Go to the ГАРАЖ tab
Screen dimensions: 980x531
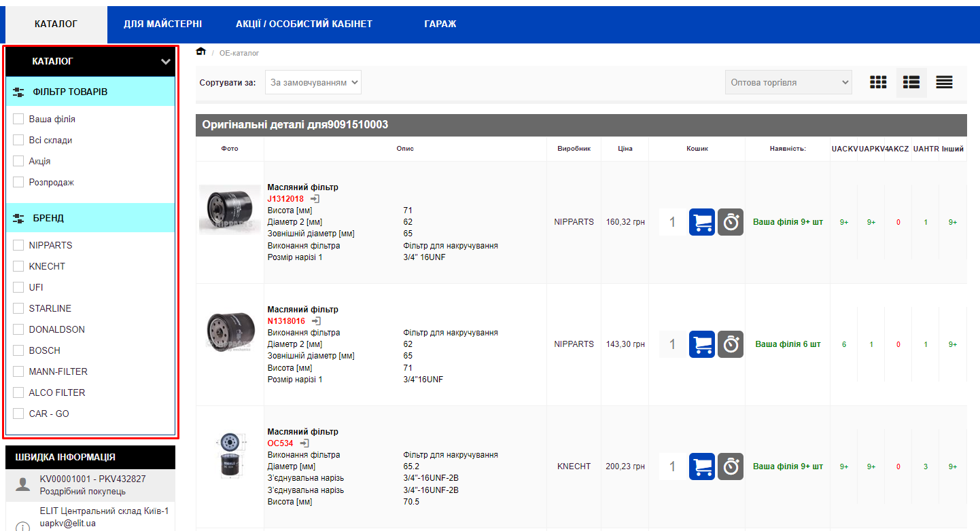[440, 24]
